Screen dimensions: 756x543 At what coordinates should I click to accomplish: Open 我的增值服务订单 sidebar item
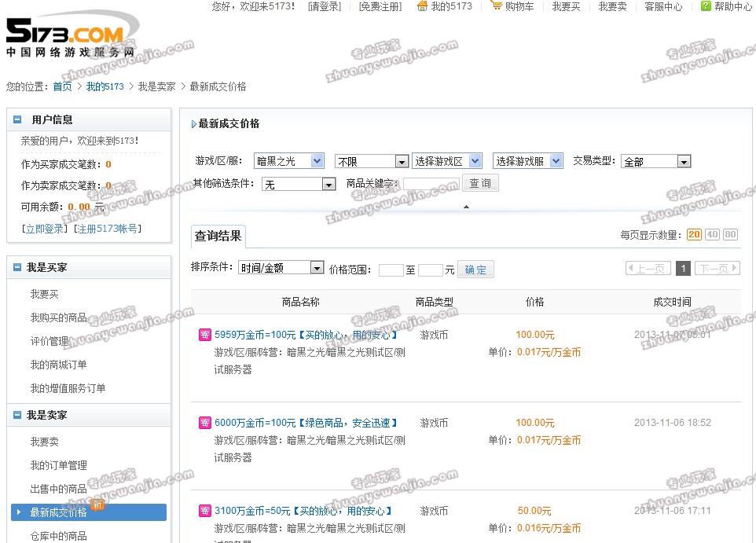click(68, 388)
